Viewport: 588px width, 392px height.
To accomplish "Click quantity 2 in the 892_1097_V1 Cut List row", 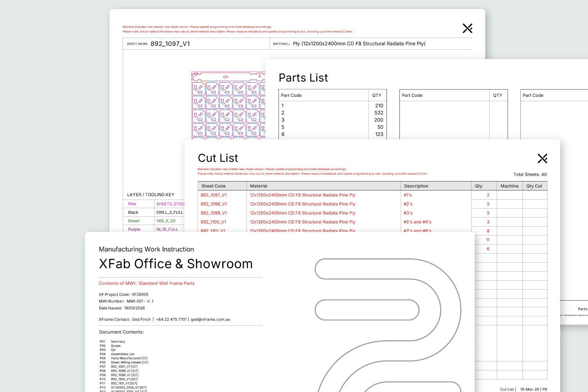I will (x=488, y=195).
